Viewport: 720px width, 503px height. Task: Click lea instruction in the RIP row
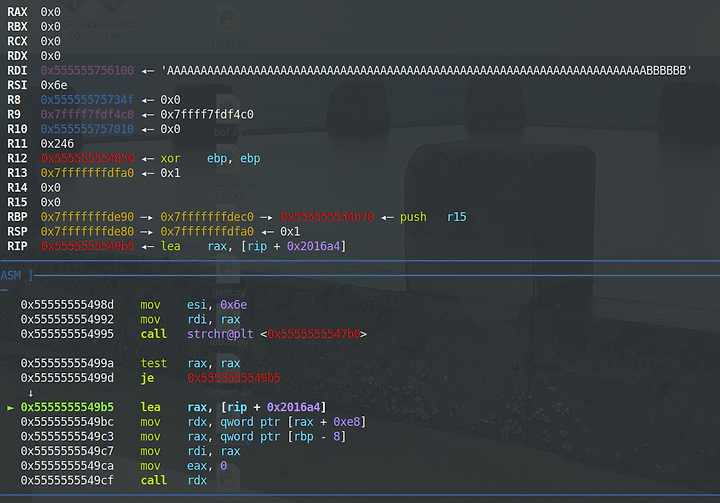point(253,247)
